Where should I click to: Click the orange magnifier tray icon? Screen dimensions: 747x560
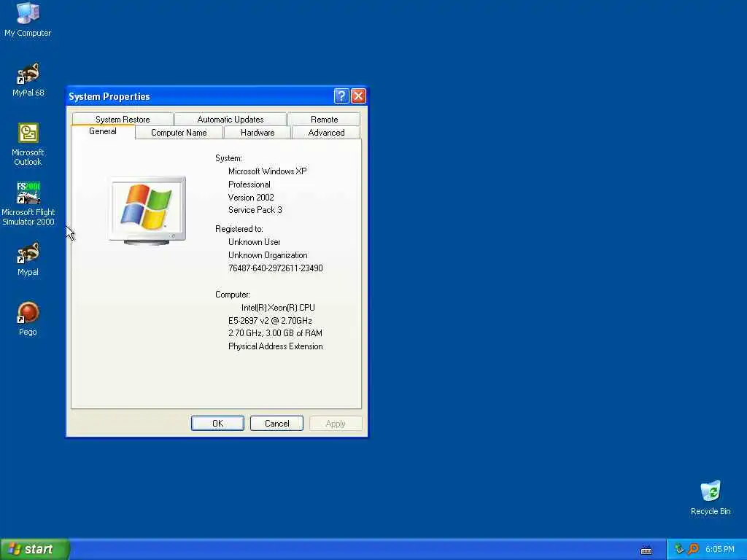coord(693,549)
